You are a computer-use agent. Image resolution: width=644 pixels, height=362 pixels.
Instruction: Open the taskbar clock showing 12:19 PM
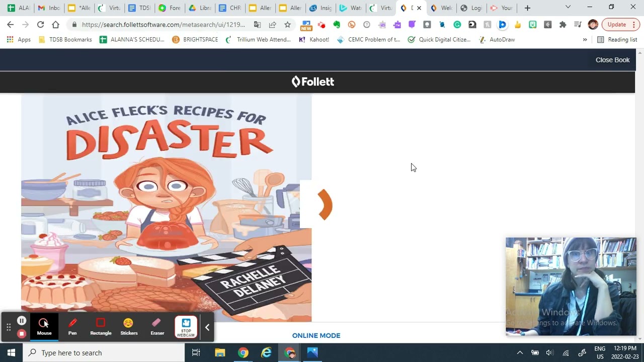pos(625,352)
